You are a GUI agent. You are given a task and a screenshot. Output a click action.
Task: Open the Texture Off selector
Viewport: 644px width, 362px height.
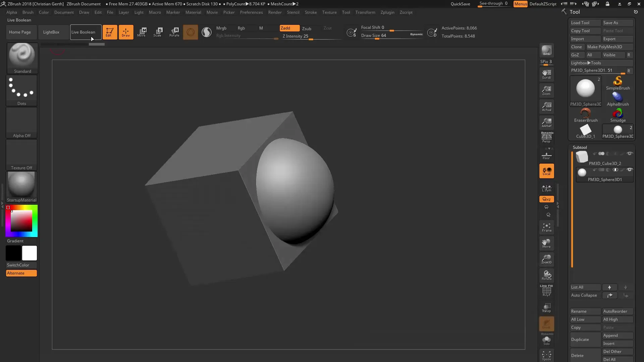22,155
